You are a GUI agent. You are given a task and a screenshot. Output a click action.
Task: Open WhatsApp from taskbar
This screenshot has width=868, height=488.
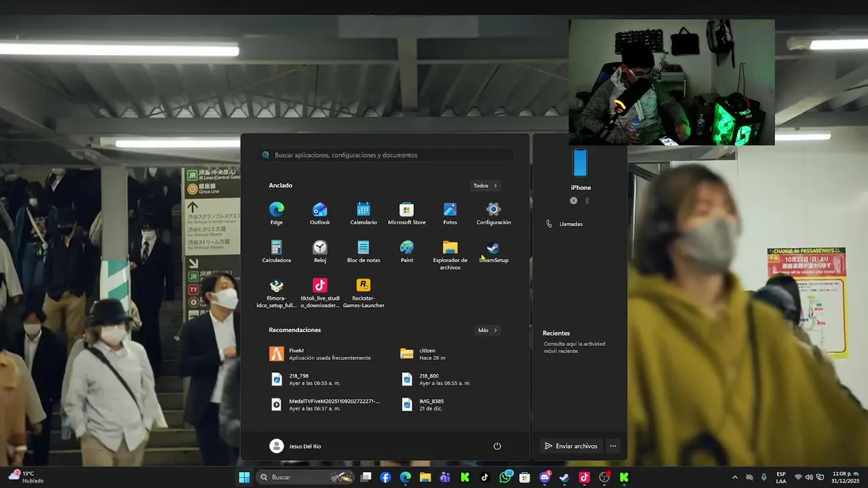point(505,477)
